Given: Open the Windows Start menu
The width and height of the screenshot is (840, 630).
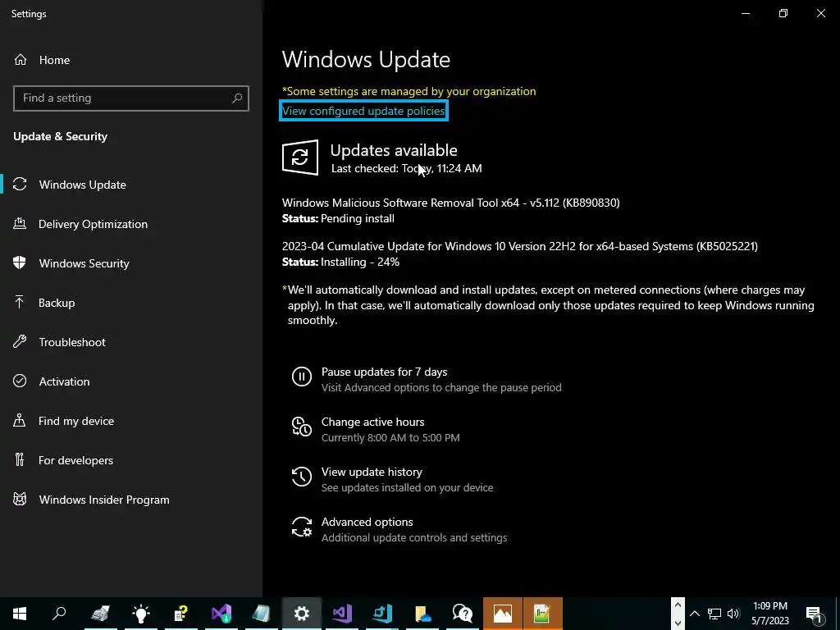Looking at the screenshot, I should tap(20, 614).
